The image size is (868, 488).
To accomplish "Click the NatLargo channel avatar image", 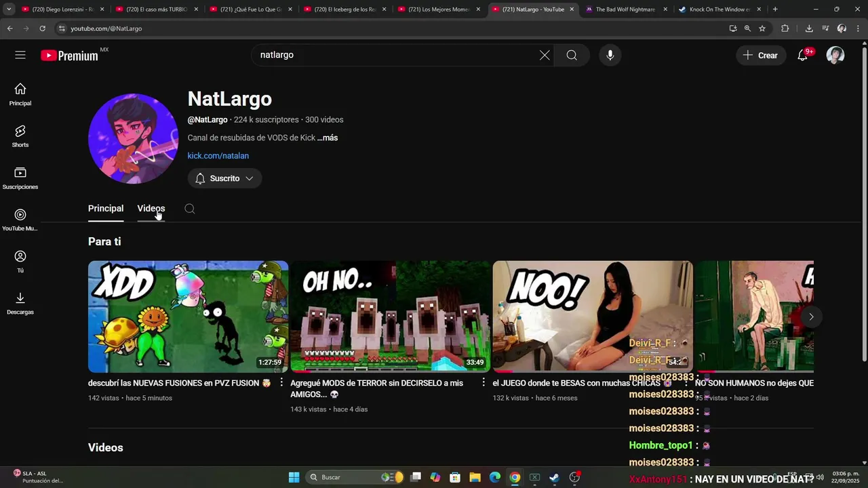I will (x=133, y=138).
